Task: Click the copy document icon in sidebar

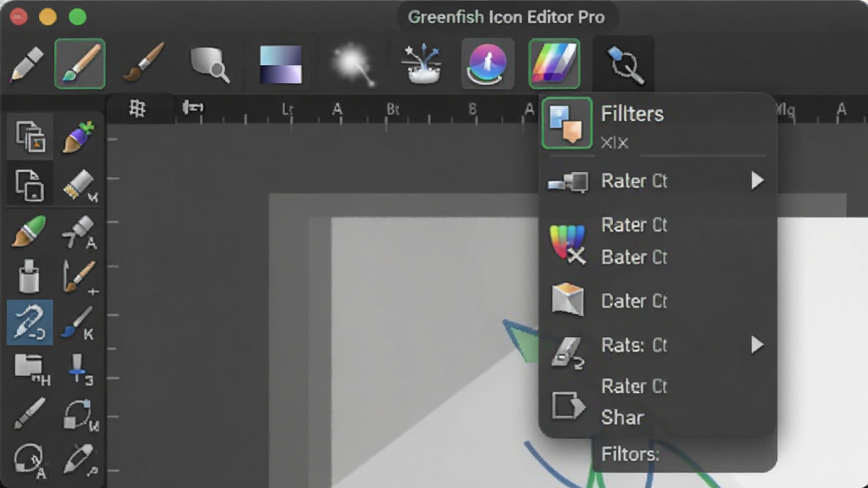Action: [x=30, y=185]
